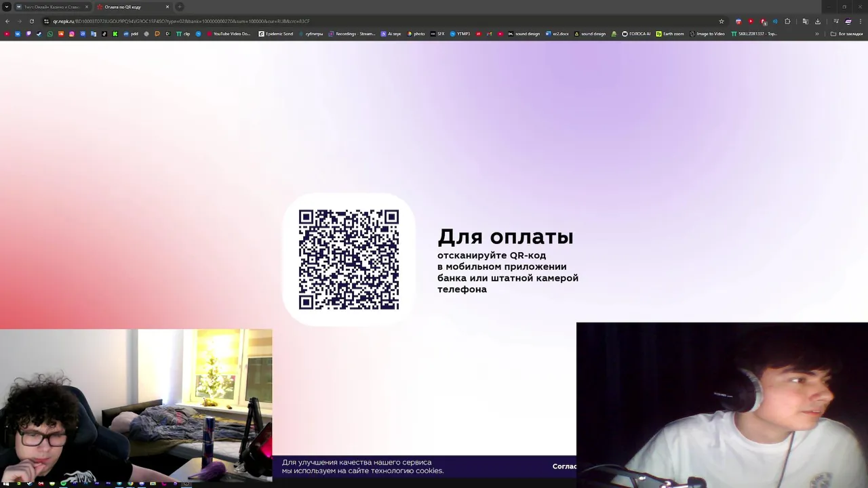The height and width of the screenshot is (488, 868).
Task: Open the TikTok bookmark icon
Action: click(104, 33)
